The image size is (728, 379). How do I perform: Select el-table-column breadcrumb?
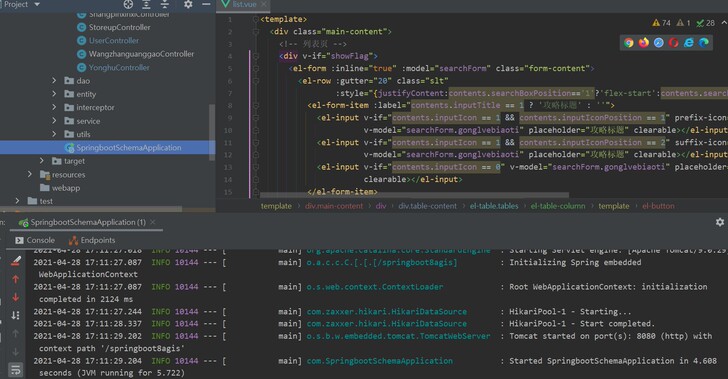pos(558,206)
